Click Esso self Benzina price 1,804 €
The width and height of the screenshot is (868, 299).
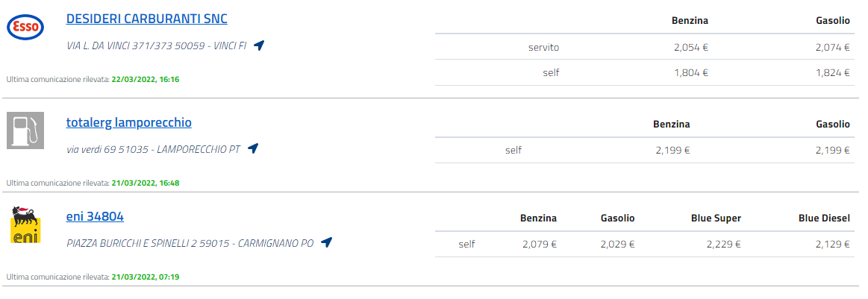tap(690, 72)
